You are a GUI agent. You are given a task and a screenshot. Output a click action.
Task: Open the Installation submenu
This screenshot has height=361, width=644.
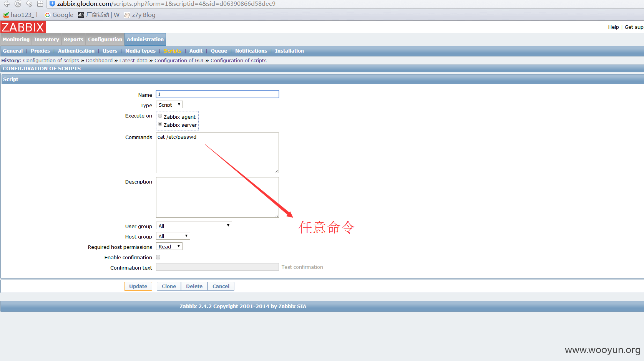289,51
